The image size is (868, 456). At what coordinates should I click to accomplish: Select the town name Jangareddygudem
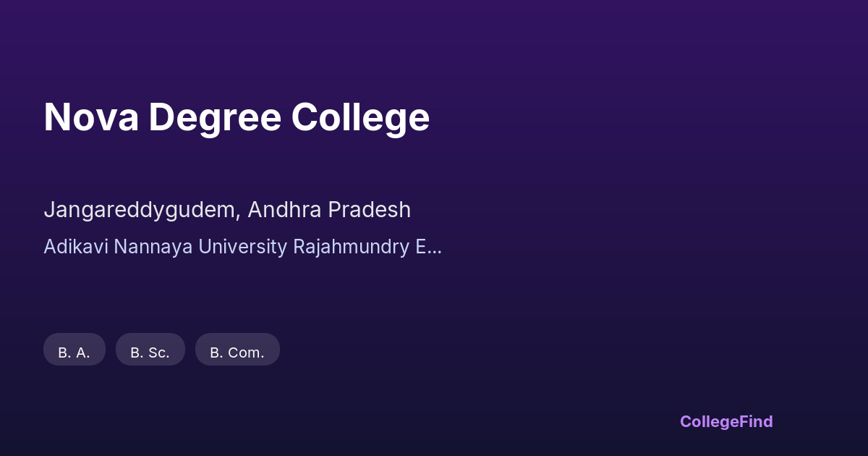point(142,210)
